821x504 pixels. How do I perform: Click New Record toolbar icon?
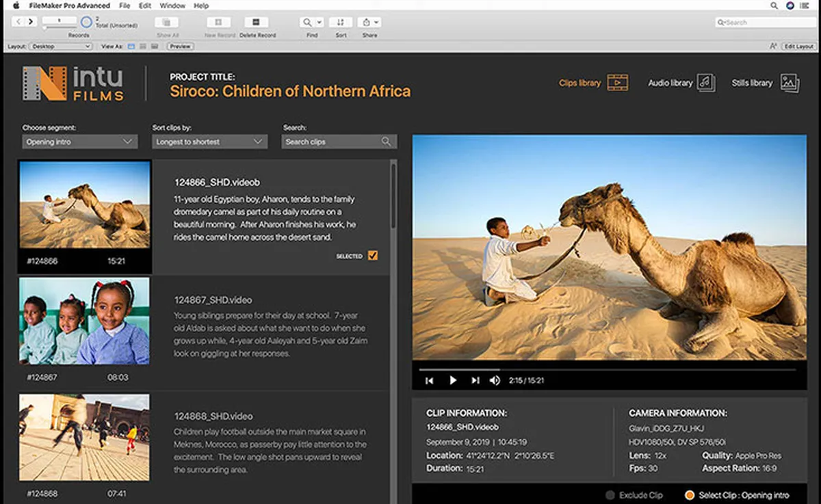click(x=219, y=23)
